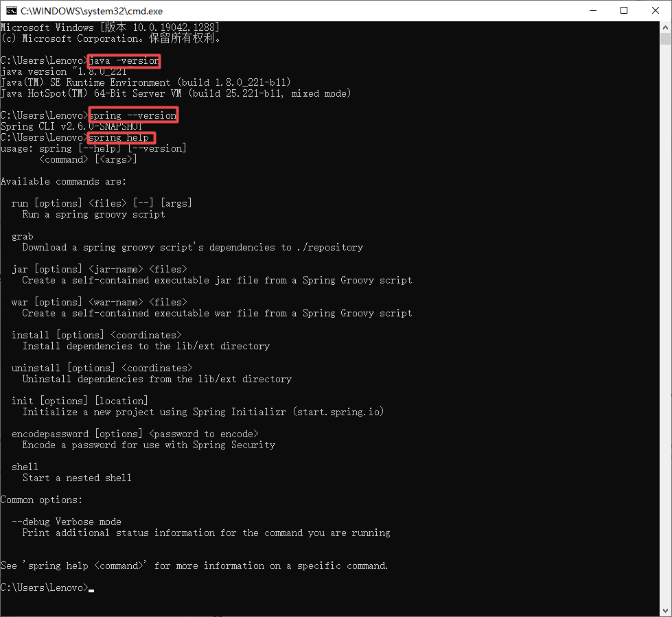Click the 'run [options] <files> [--] [args]' line
Viewport: 672px width, 617px height.
coord(102,203)
